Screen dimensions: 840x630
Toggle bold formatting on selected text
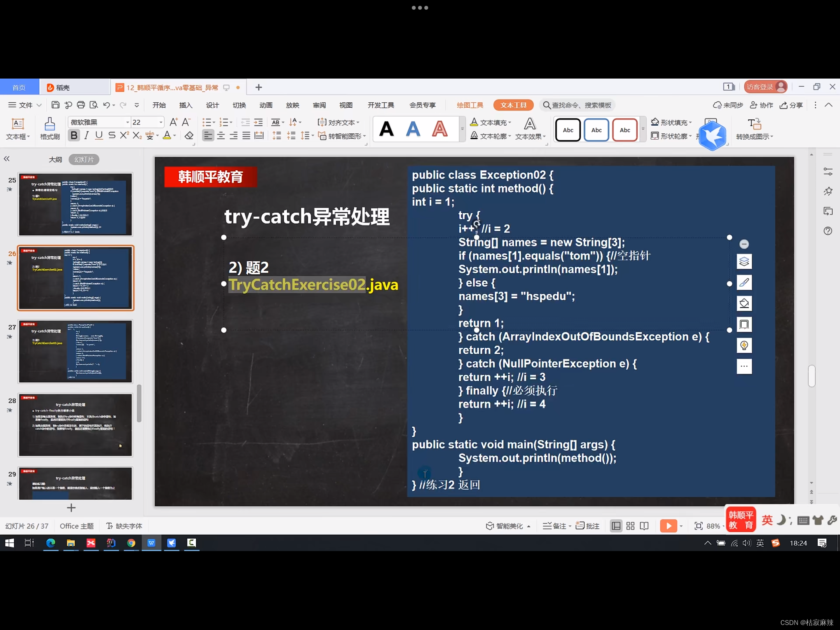pos(73,135)
